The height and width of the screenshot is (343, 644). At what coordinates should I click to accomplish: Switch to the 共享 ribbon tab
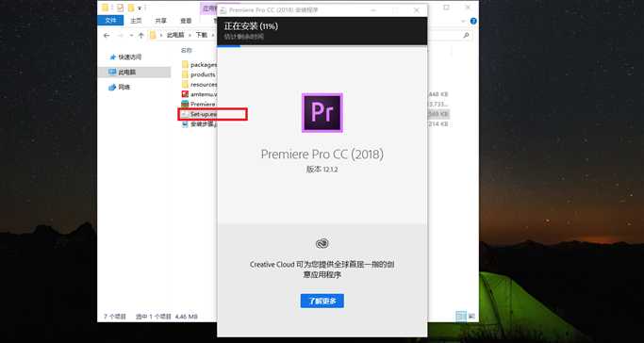(161, 21)
